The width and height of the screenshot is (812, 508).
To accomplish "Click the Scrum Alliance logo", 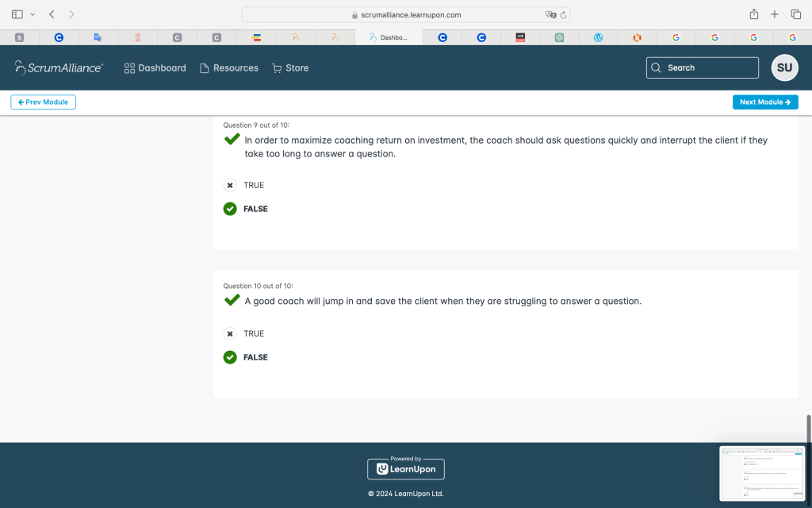I will [59, 68].
